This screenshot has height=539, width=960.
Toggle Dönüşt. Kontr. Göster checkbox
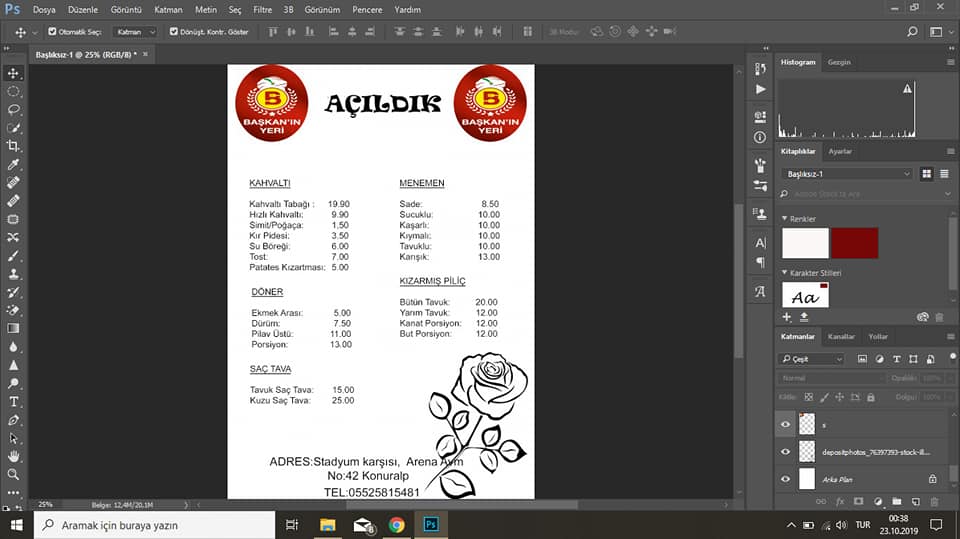pyautogui.click(x=173, y=31)
